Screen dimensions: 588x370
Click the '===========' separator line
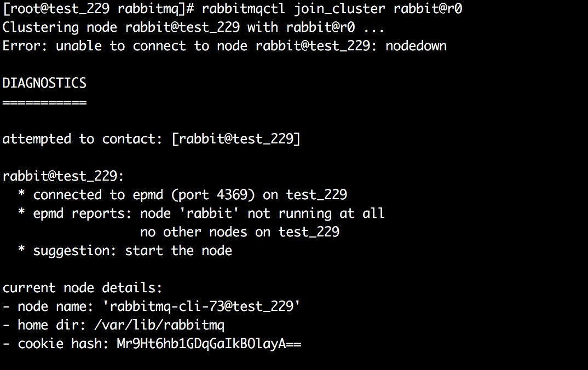point(44,102)
